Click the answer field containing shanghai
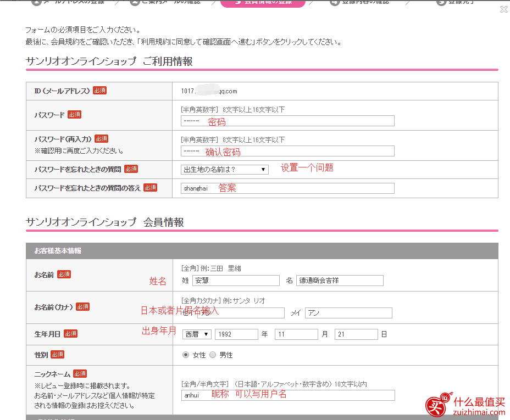The width and height of the screenshot is (510, 420). click(287, 188)
